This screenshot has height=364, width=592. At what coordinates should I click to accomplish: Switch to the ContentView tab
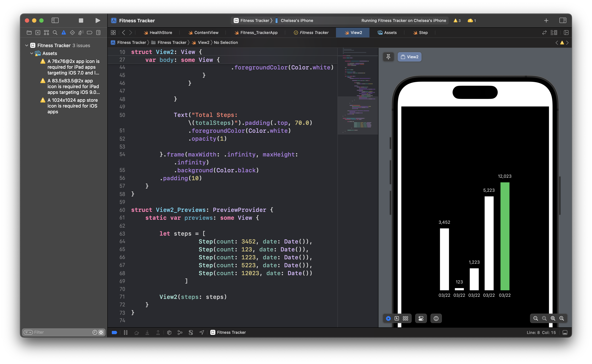coord(203,33)
